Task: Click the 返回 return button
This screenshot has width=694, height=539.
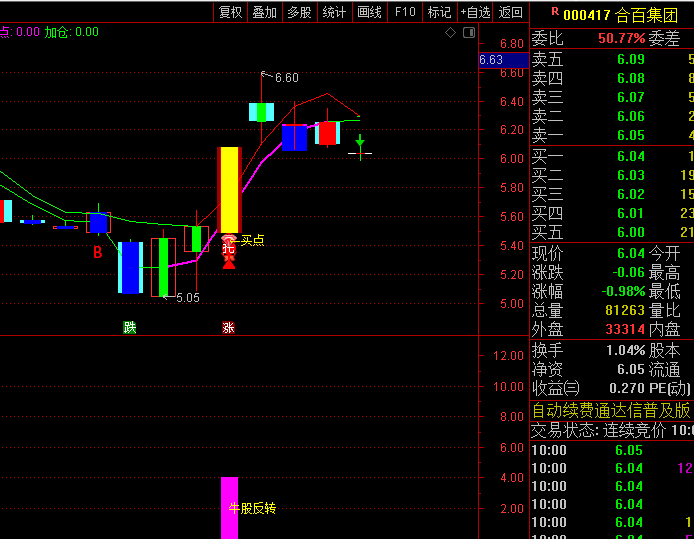Action: coord(511,12)
